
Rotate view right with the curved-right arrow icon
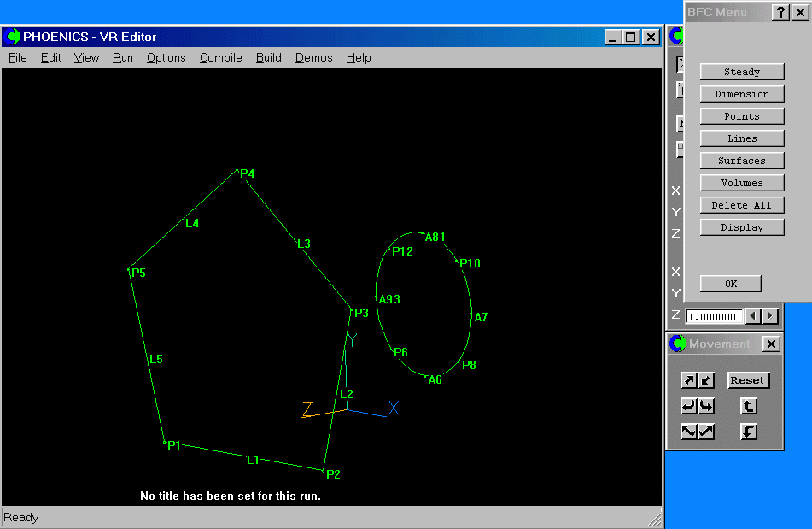pyautogui.click(x=706, y=406)
